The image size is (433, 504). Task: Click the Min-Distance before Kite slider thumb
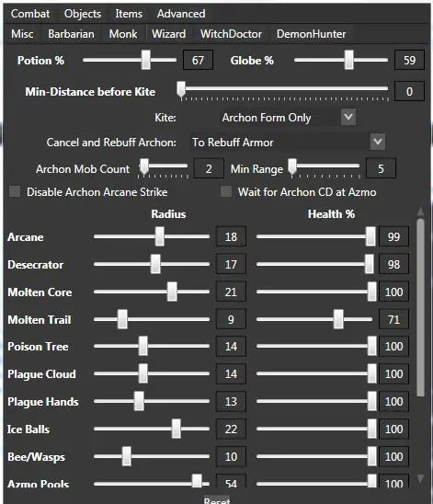click(x=181, y=88)
